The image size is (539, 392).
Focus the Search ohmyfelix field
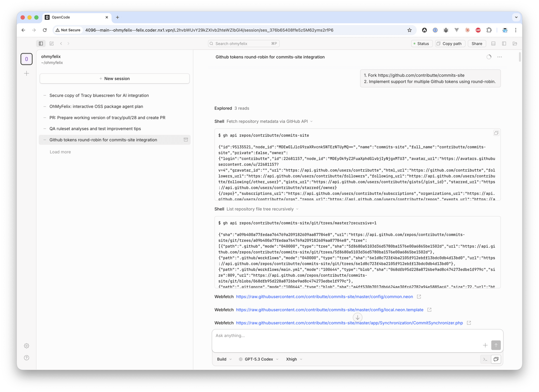click(244, 44)
